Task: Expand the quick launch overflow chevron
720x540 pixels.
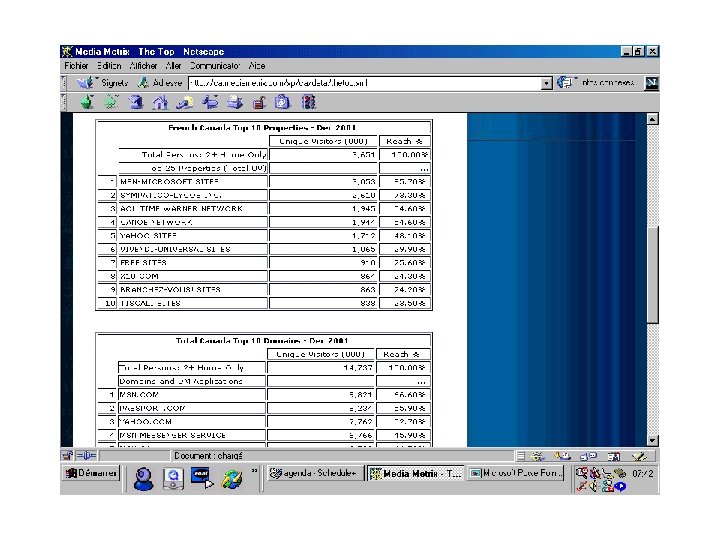Action: click(254, 471)
